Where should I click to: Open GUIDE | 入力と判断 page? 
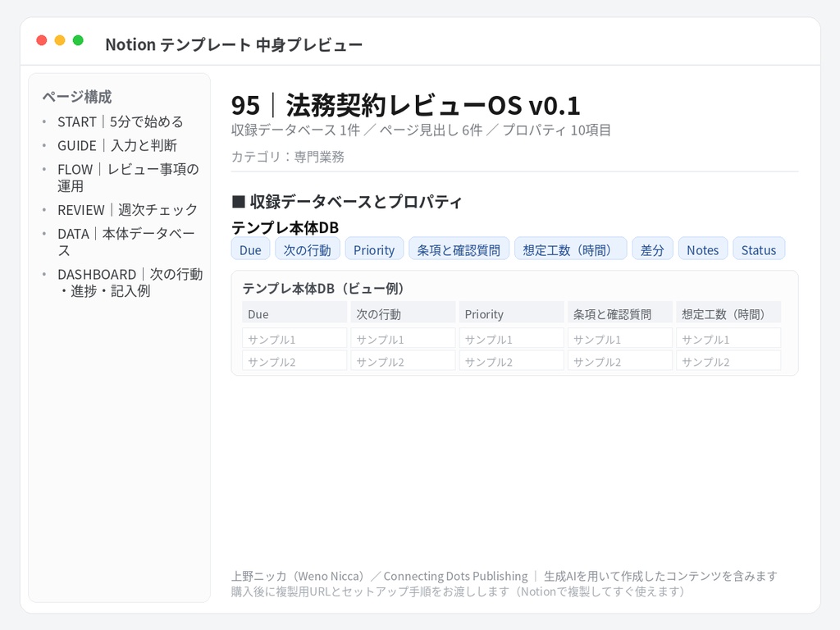[117, 146]
